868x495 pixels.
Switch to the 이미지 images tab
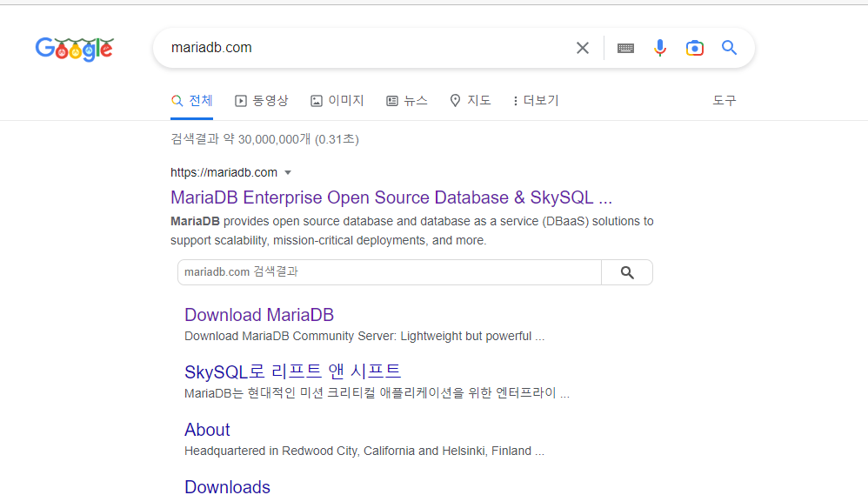coord(337,101)
